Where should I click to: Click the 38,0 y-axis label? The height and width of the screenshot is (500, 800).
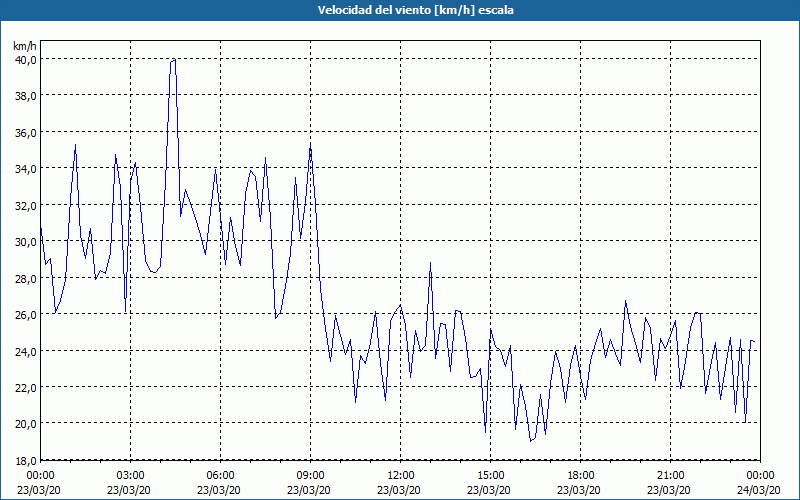(26, 96)
